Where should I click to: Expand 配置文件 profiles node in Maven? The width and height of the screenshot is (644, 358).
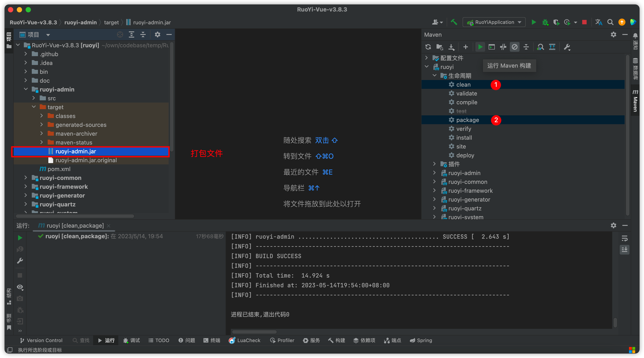426,58
